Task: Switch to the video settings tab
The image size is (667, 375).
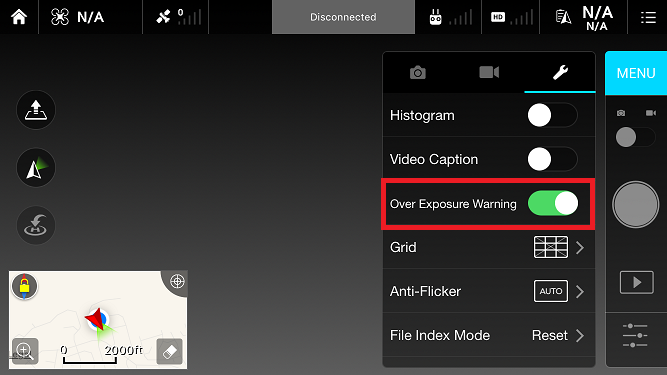Action: 489,72
